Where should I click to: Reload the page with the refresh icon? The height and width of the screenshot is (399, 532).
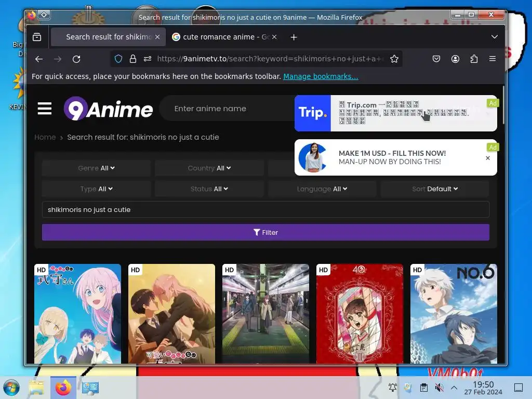76,59
